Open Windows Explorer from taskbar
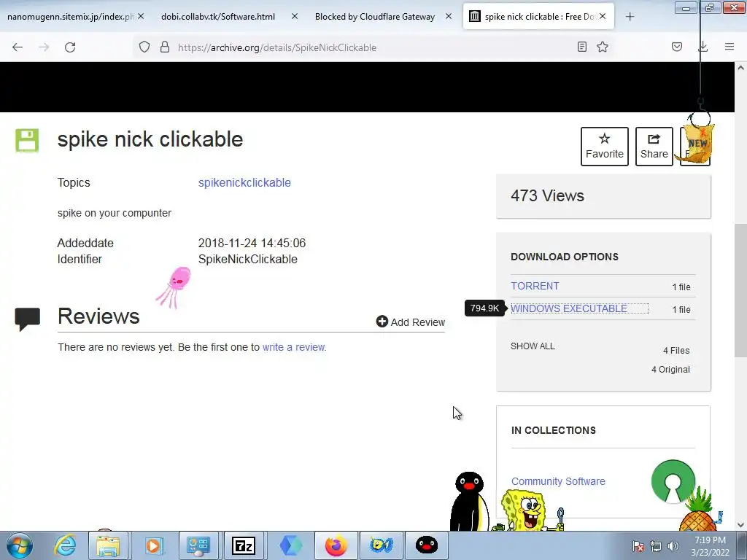Image resolution: width=747 pixels, height=560 pixels. pos(108,545)
